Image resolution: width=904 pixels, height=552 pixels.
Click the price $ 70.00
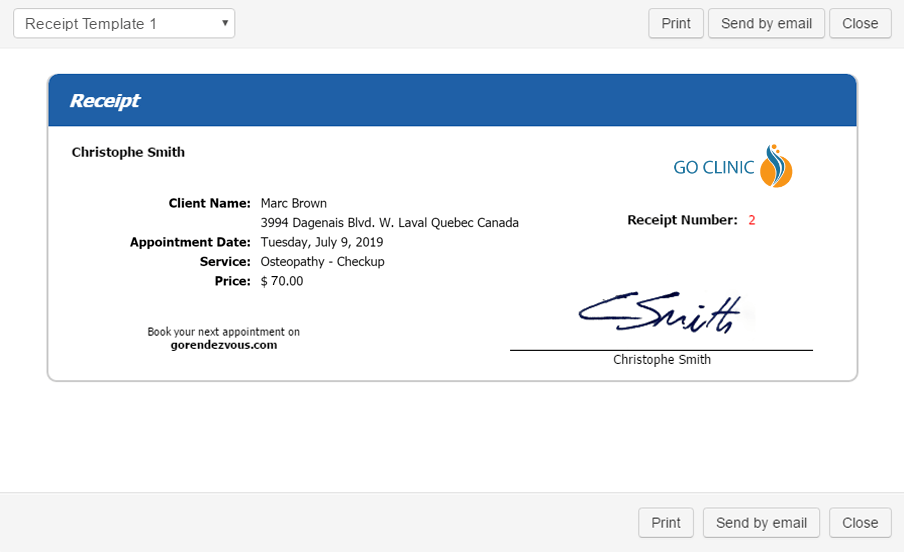pos(282,281)
